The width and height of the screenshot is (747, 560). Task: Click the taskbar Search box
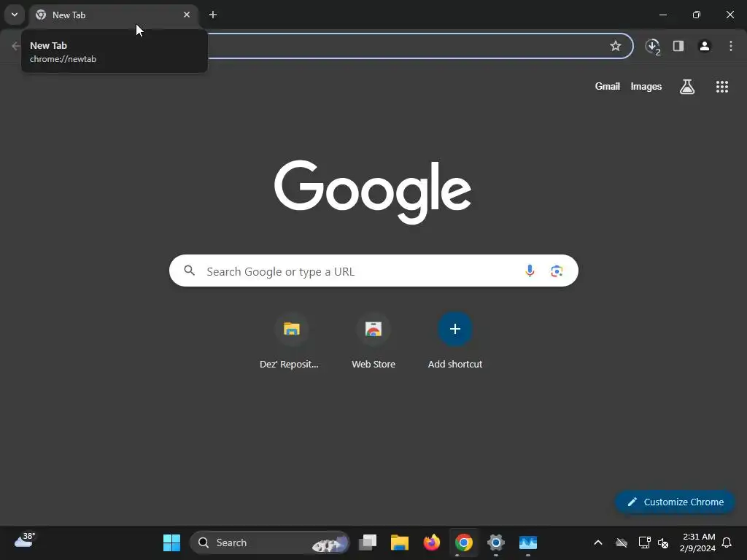click(x=270, y=542)
